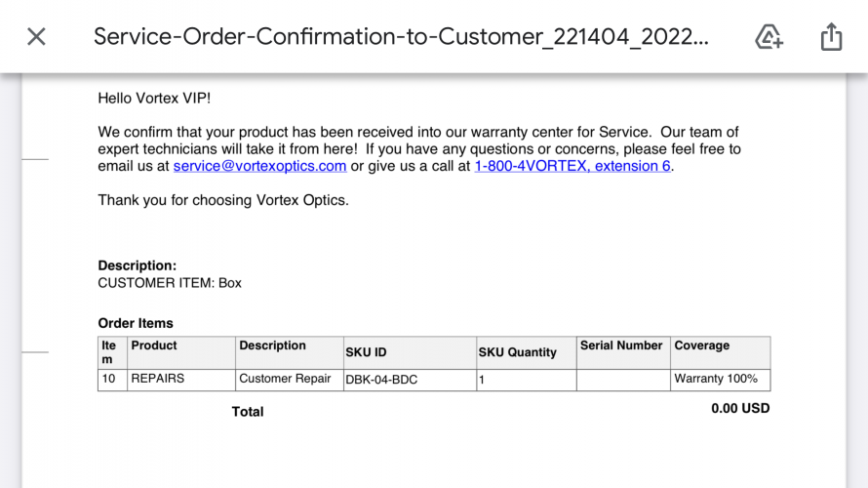Tap the Description: bold label

138,265
